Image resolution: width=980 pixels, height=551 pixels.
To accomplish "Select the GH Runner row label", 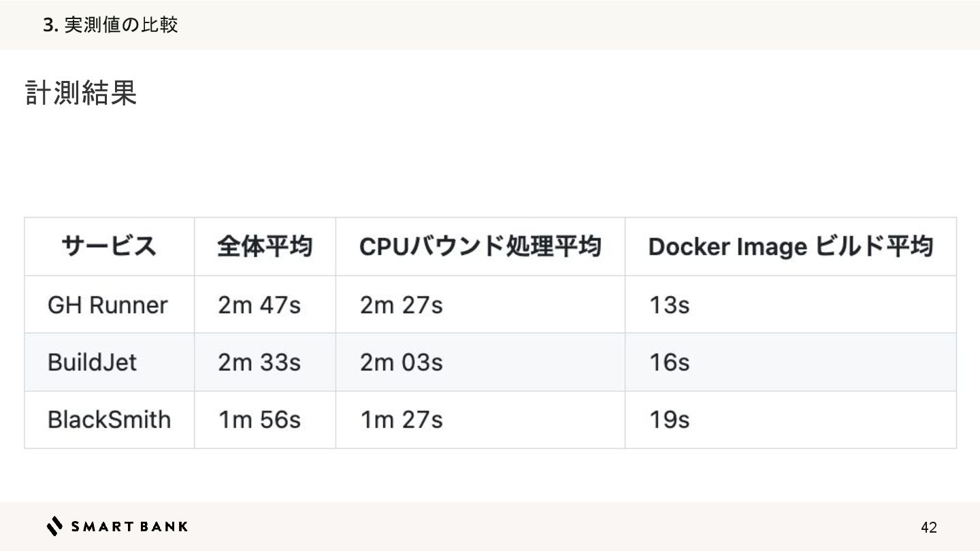I will (108, 305).
